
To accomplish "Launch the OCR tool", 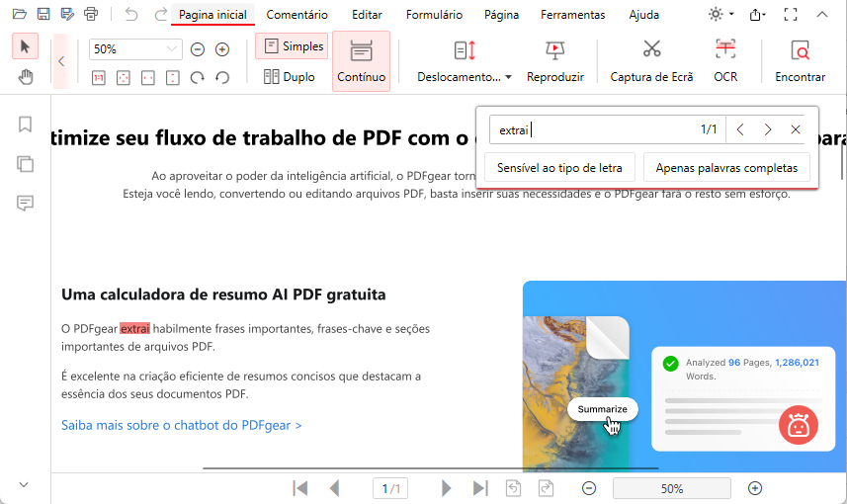I will tap(725, 61).
